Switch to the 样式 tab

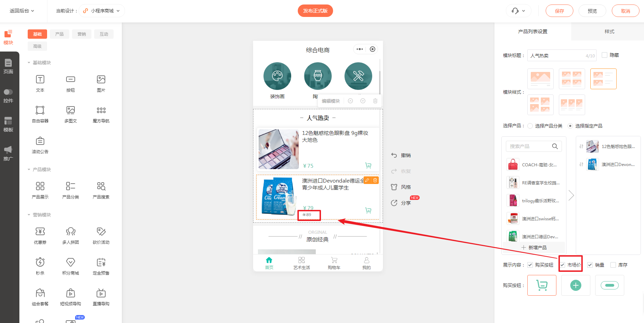pyautogui.click(x=609, y=31)
